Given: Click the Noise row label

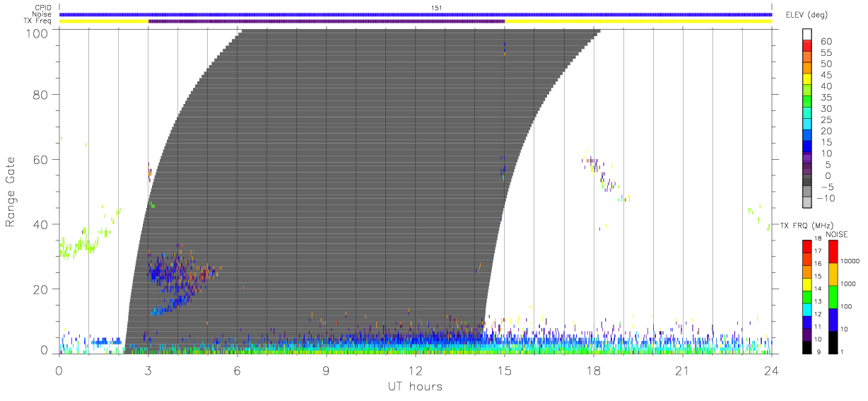Looking at the screenshot, I should (x=42, y=14).
